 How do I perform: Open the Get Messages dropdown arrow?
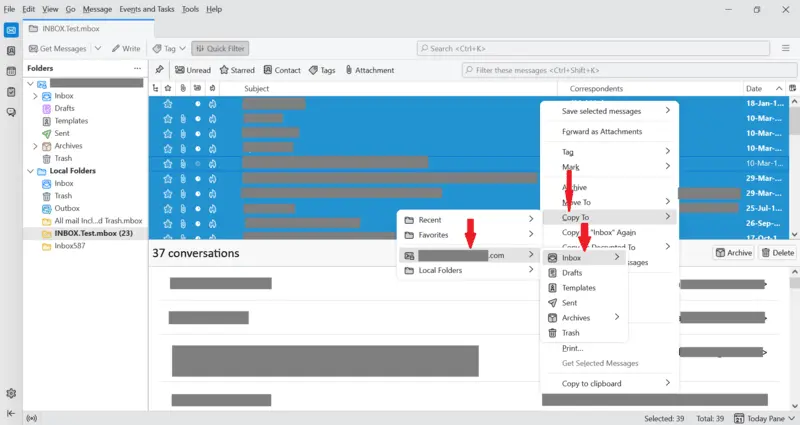(97, 48)
